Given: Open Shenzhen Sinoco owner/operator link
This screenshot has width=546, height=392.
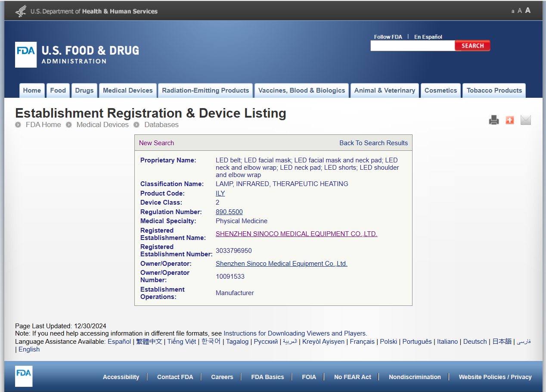Looking at the screenshot, I should click(282, 264).
